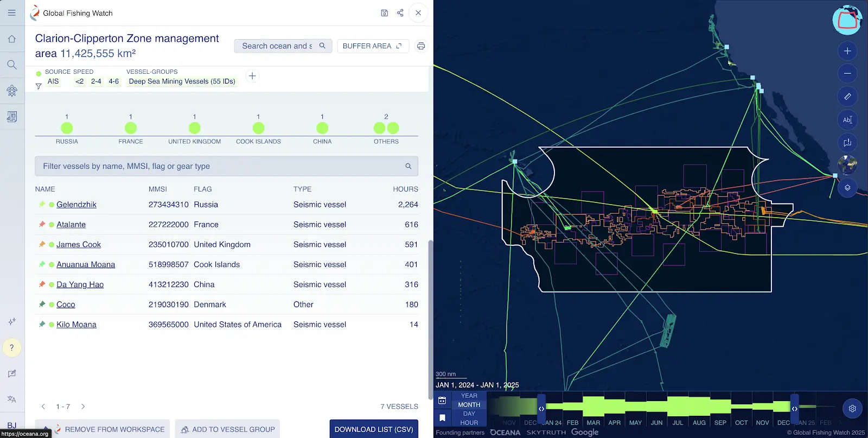Select the ruler measurement tool
The height and width of the screenshot is (438, 868).
pyautogui.click(x=847, y=97)
